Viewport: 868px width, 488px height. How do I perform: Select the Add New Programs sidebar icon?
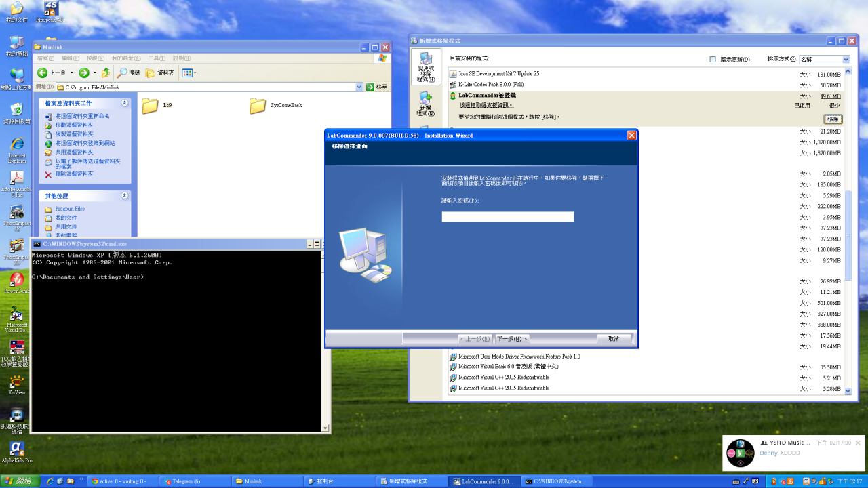[x=426, y=104]
